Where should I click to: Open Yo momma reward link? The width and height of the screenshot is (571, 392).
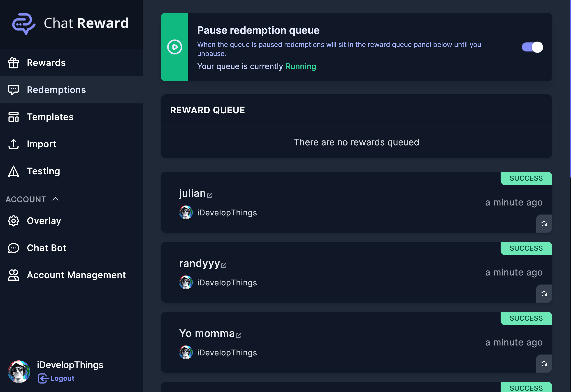tap(238, 335)
